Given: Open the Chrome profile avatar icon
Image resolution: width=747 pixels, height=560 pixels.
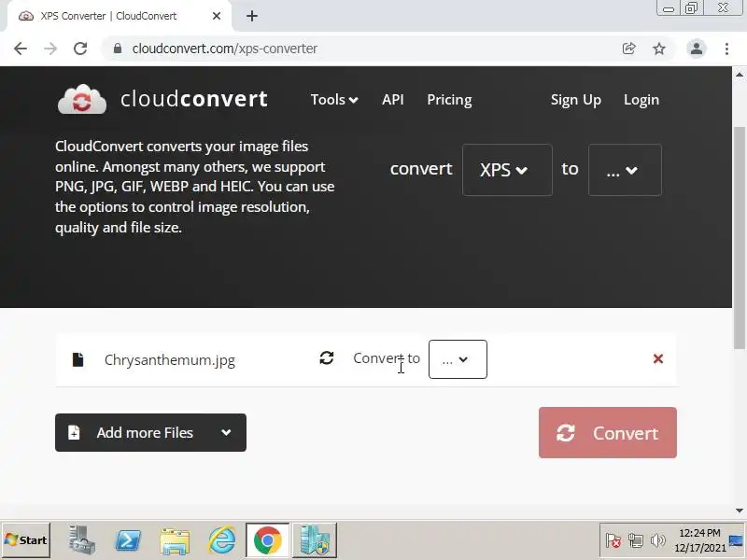Looking at the screenshot, I should [696, 49].
